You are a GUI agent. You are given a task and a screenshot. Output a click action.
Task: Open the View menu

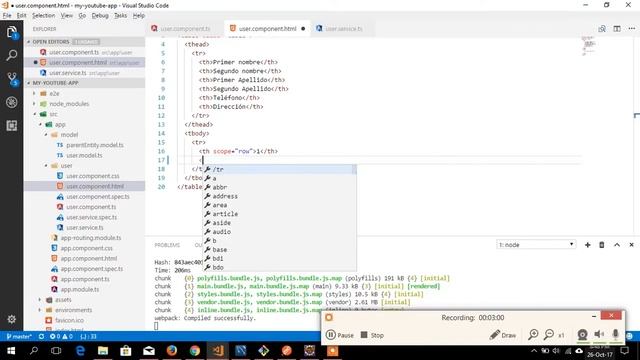pyautogui.click(x=67, y=16)
